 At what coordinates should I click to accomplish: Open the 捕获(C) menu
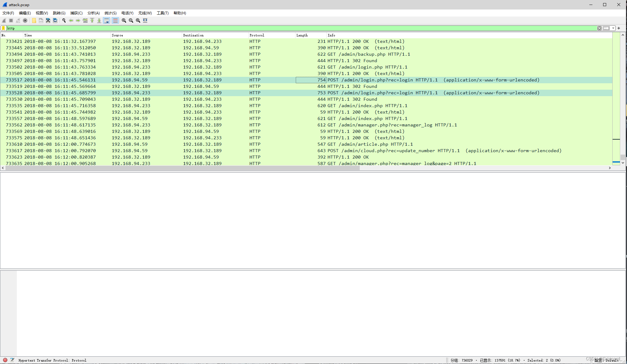coord(76,13)
